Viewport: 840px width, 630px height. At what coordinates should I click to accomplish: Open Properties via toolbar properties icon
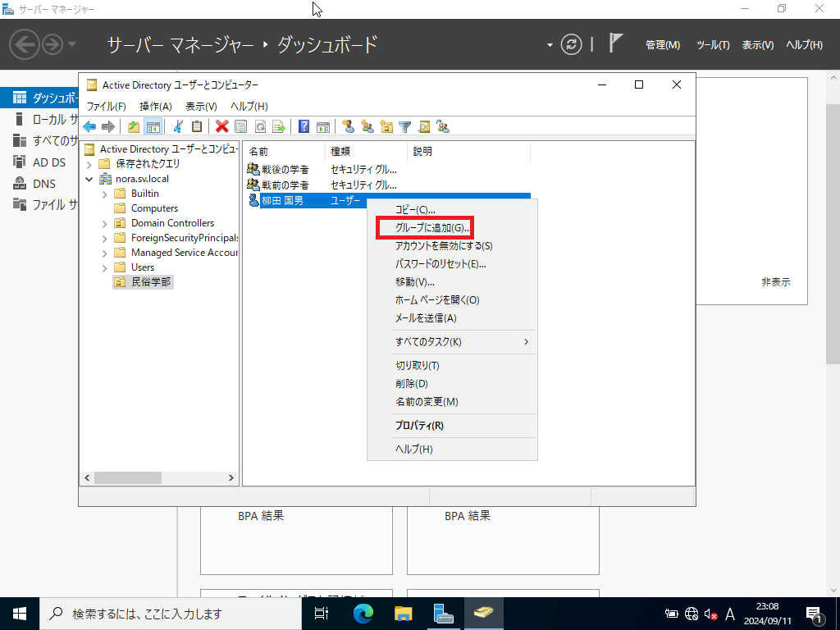click(241, 126)
